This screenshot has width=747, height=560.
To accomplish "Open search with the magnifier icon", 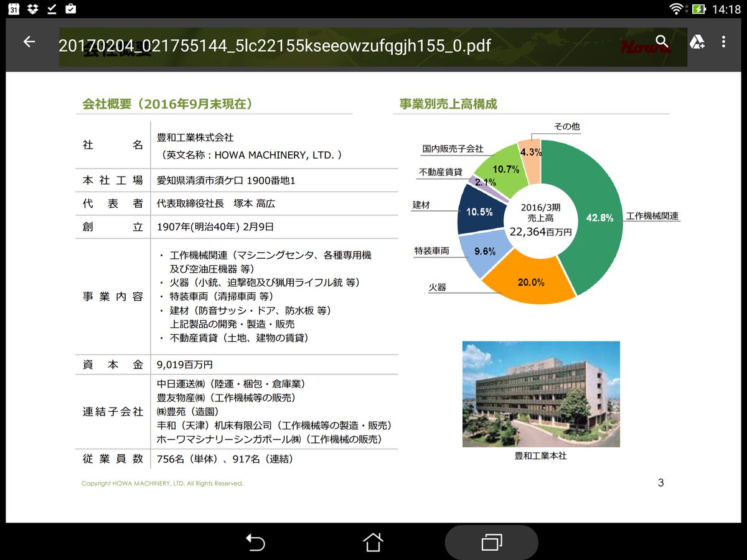I will click(662, 42).
